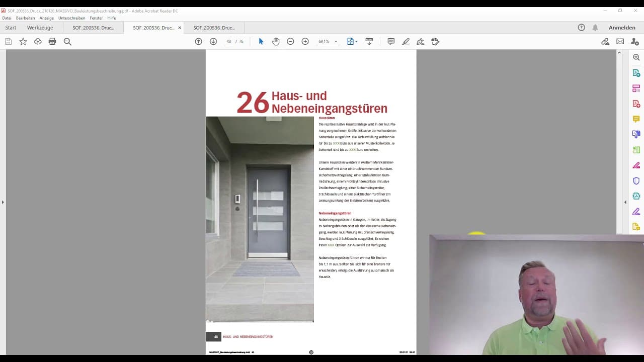
Task: Open the red Create PDF tool
Action: pyautogui.click(x=636, y=104)
